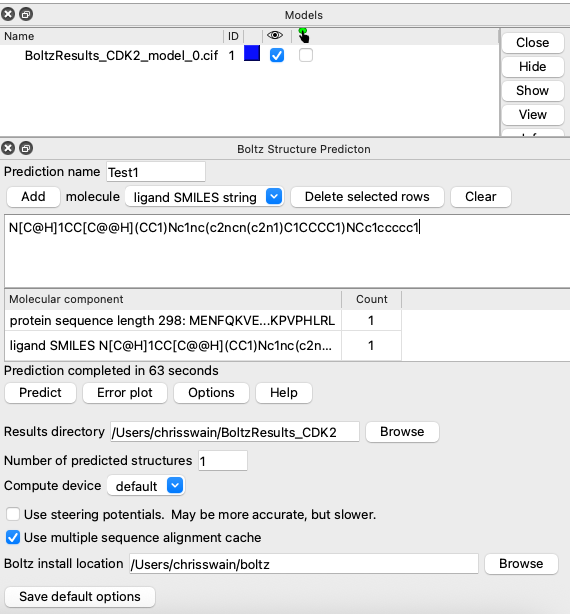The image size is (570, 614).
Task: Toggle visibility of BoltzResults_CDK2_model_0.cif
Action: pos(277,55)
